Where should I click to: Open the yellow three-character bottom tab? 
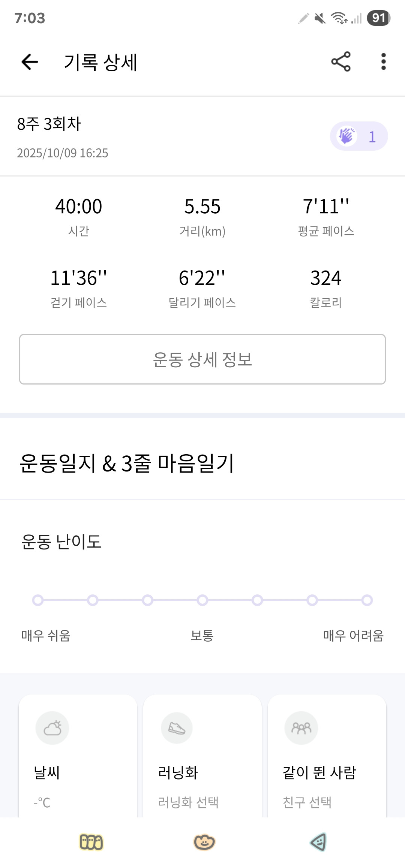[91, 842]
